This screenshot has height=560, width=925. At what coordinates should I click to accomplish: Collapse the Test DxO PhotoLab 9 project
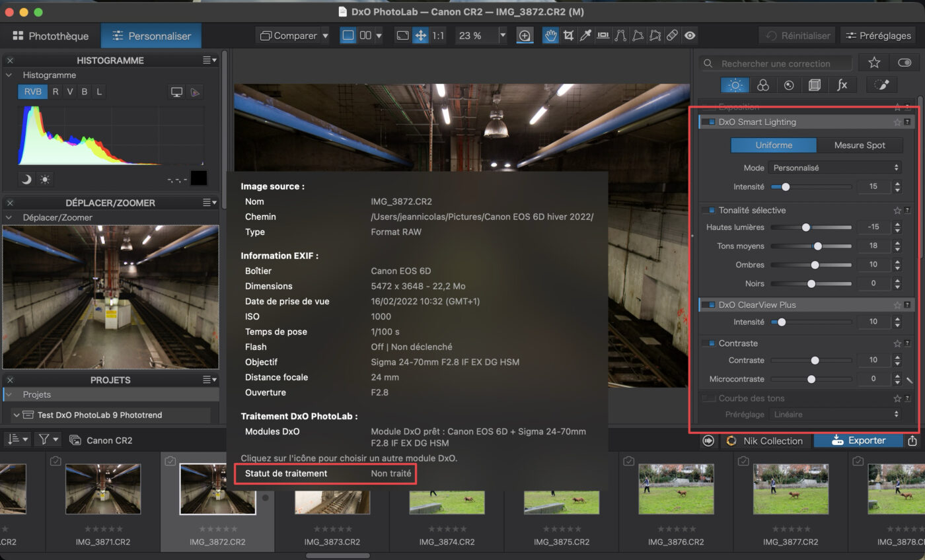pyautogui.click(x=17, y=415)
